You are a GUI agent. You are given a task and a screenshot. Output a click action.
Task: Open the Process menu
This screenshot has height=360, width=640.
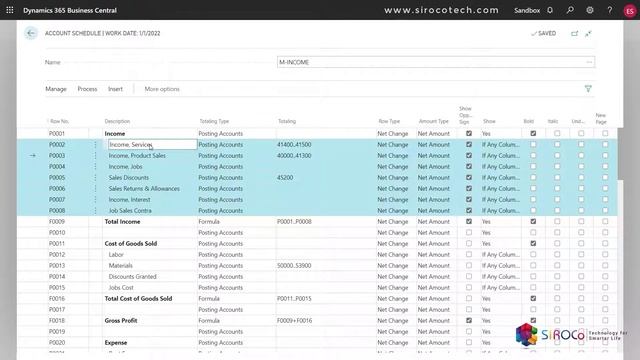[87, 89]
